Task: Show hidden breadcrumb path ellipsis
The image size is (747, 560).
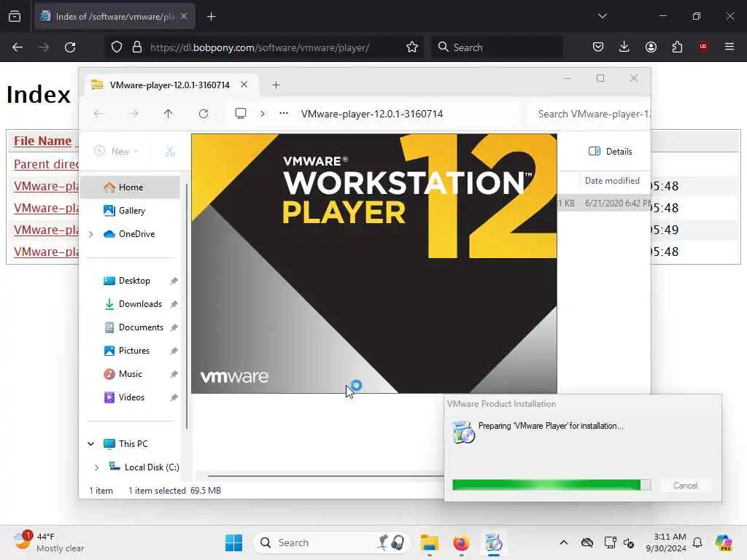Action: (x=284, y=113)
